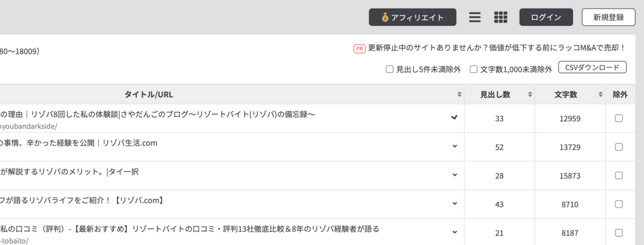Enable the 文字数1,000未満除外 checkbox
The image size is (644, 245).
(x=474, y=69)
